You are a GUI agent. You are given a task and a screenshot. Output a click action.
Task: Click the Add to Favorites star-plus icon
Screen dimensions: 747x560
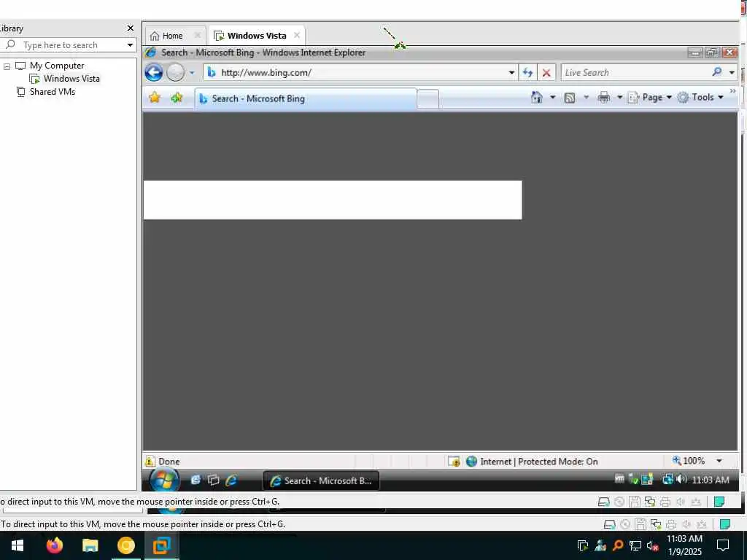click(x=177, y=98)
